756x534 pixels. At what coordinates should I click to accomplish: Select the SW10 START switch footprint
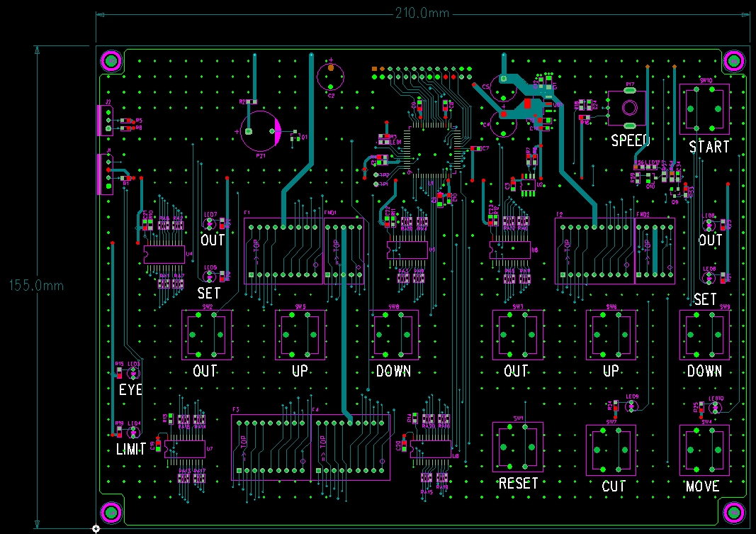click(705, 109)
